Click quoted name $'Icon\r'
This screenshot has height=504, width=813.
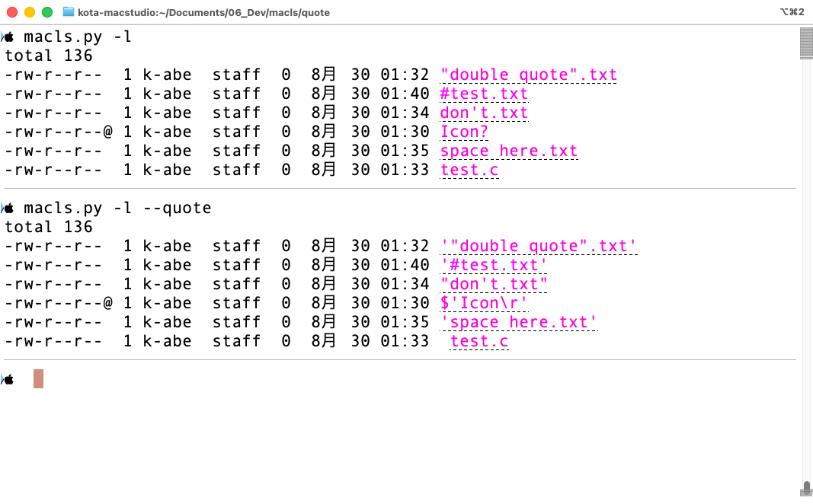pos(485,304)
